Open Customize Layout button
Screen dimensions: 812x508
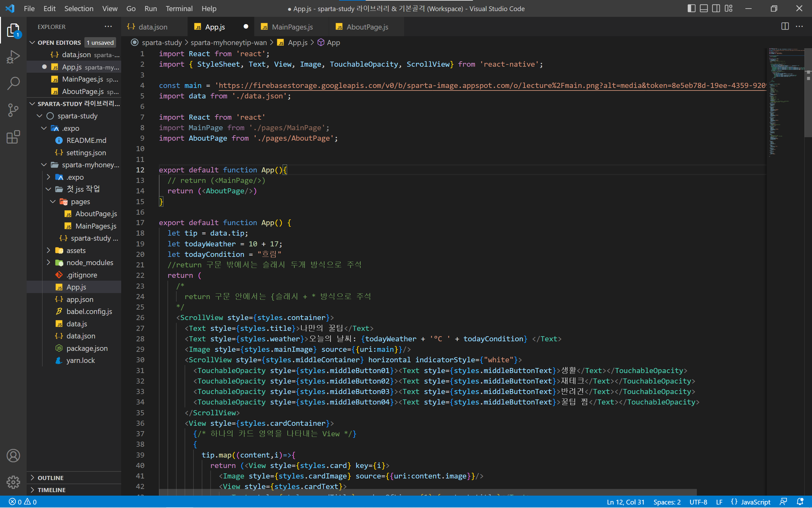click(x=729, y=8)
